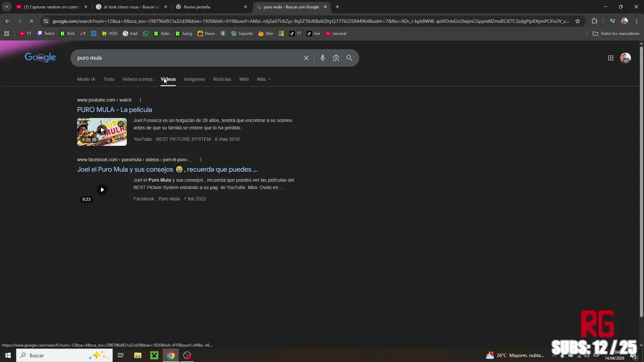Switch to dr look choco rocas tab

point(131,7)
